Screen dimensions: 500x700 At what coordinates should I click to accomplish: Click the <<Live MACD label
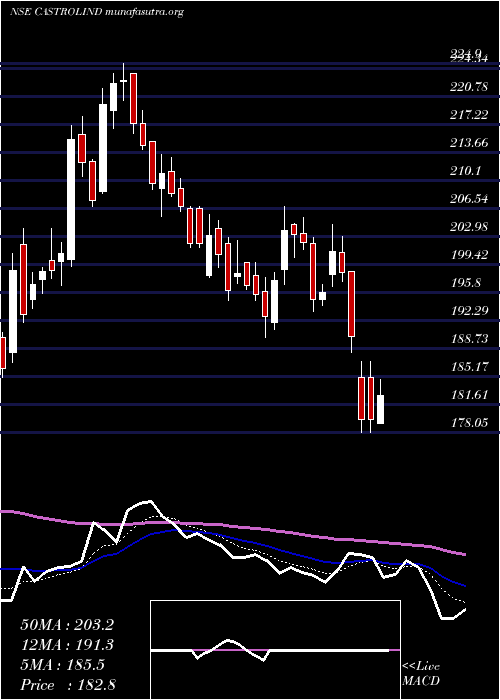(421, 674)
